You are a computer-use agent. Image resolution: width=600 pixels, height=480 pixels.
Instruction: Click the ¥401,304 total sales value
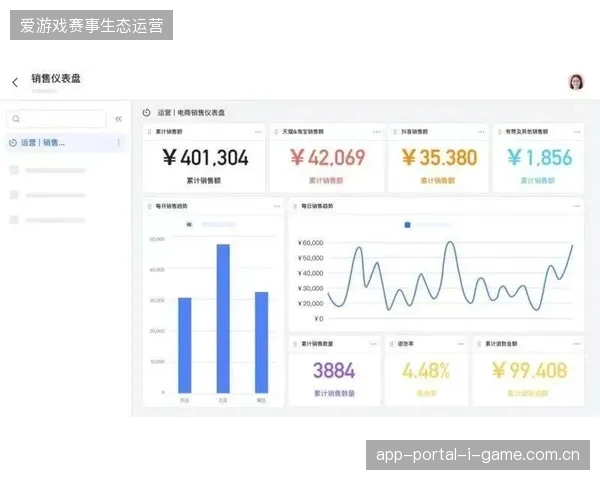click(205, 157)
